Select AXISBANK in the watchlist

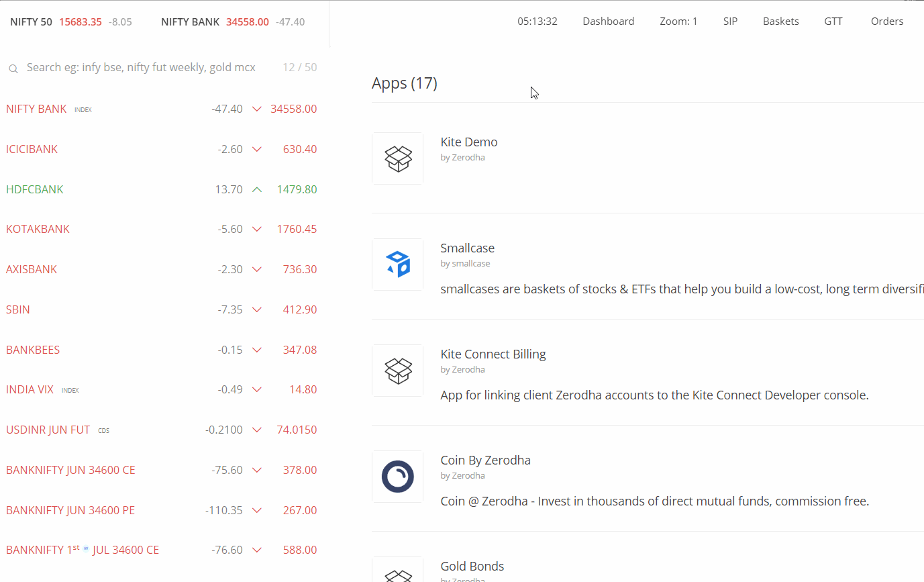tap(32, 269)
